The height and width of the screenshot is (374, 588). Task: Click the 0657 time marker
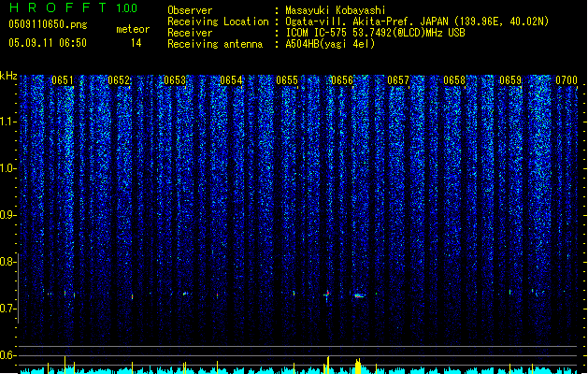[x=398, y=80]
